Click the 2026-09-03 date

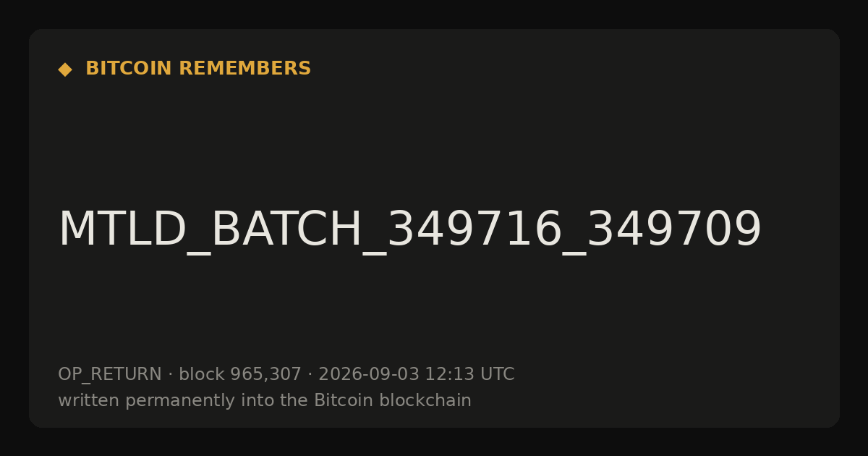369,375
